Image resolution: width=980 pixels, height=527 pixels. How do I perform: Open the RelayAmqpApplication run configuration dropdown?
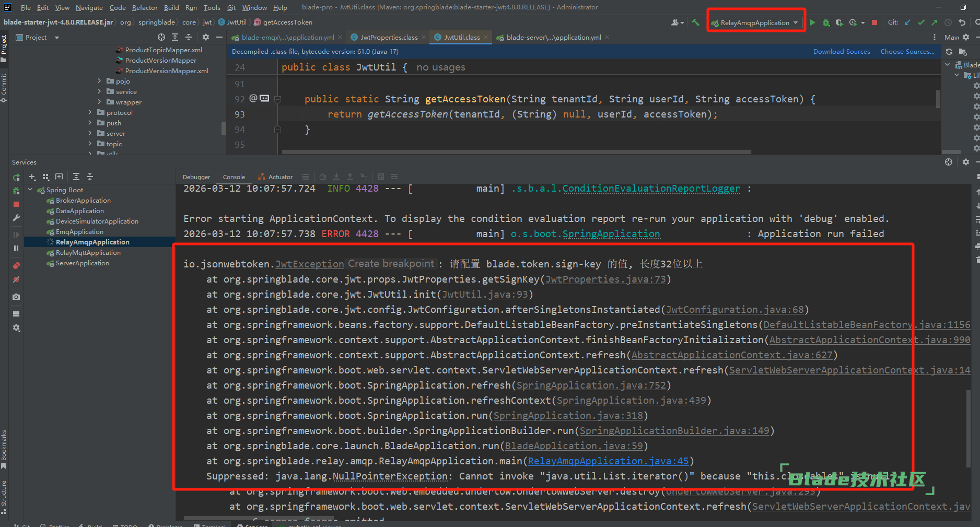[x=755, y=22]
